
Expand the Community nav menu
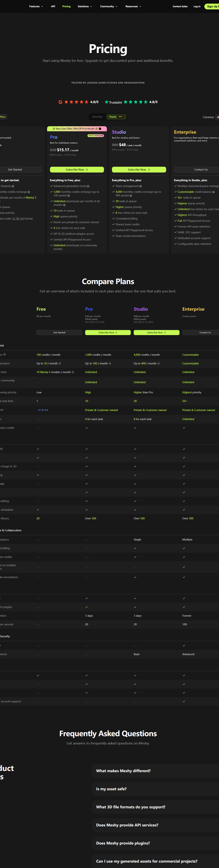tap(109, 6)
